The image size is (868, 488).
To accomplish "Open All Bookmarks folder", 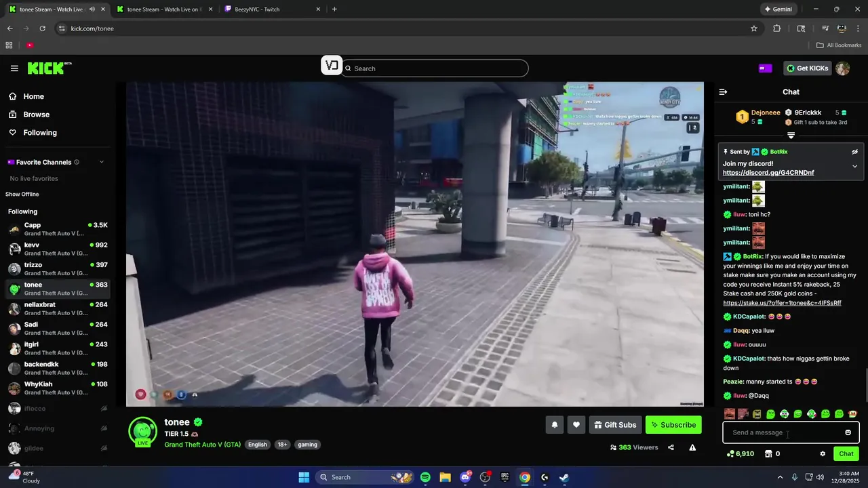I will pyautogui.click(x=839, y=45).
